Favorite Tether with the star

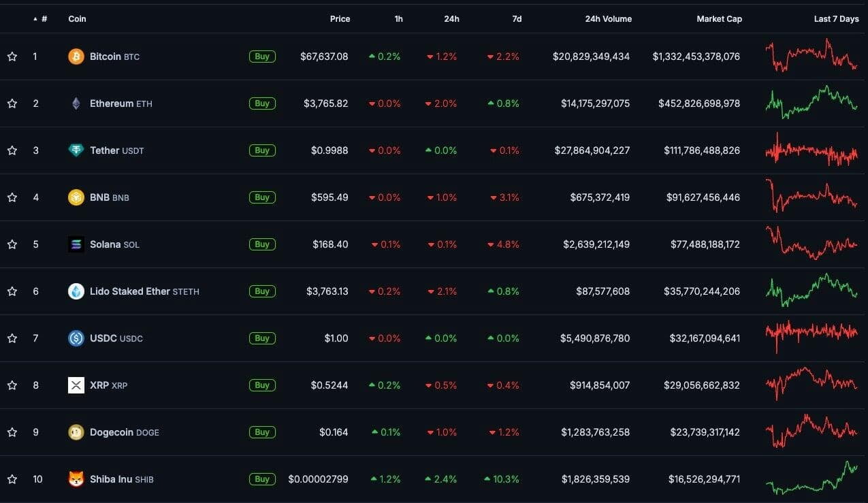pos(12,150)
